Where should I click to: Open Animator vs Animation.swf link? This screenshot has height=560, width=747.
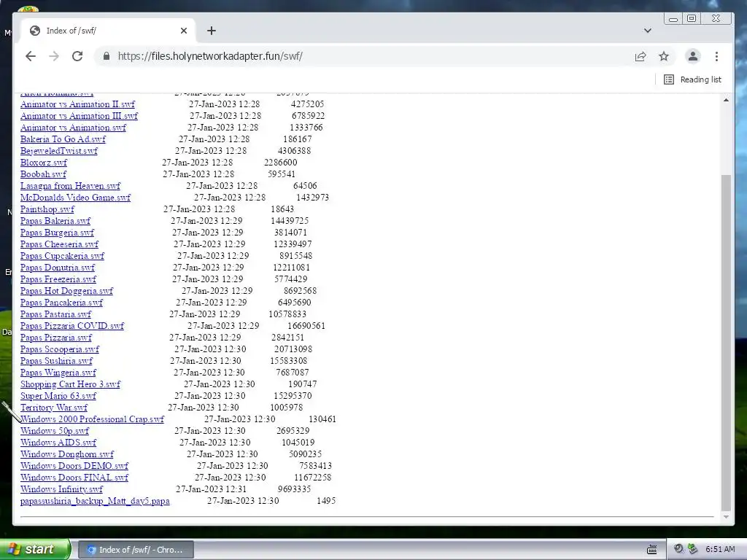click(x=74, y=128)
